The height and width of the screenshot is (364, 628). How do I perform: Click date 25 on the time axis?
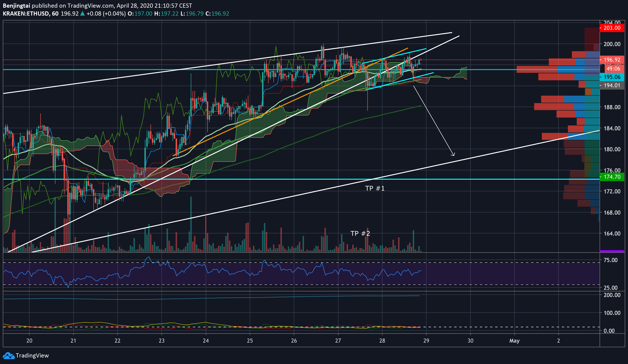coord(250,340)
